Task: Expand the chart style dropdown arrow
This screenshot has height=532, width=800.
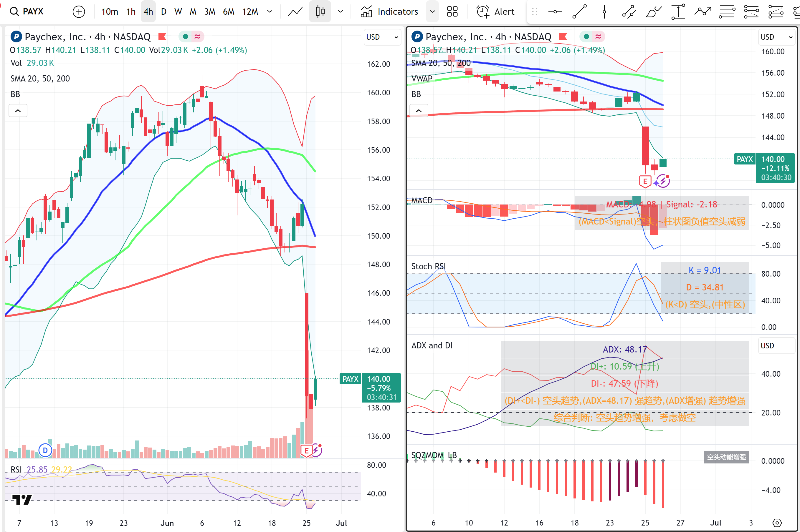Action: coord(340,12)
